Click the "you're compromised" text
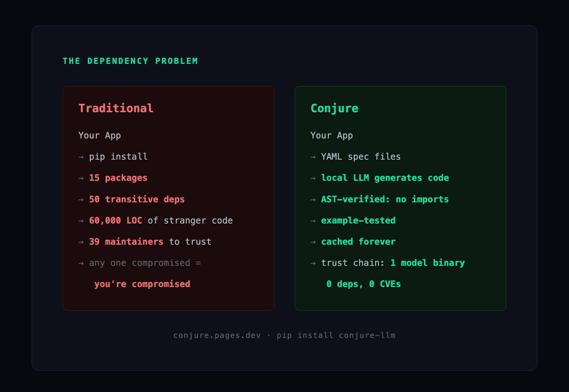Viewport: 569px width, 392px height. [x=142, y=284]
